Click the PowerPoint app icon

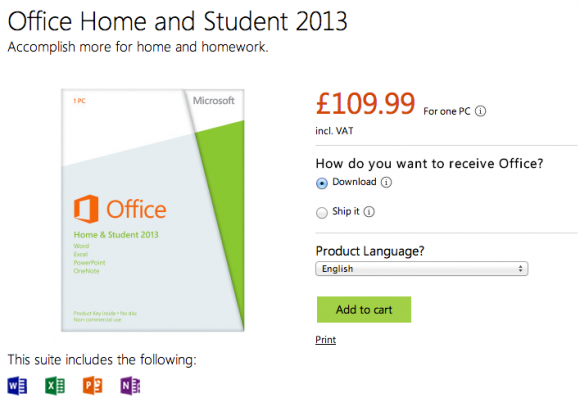click(x=92, y=386)
